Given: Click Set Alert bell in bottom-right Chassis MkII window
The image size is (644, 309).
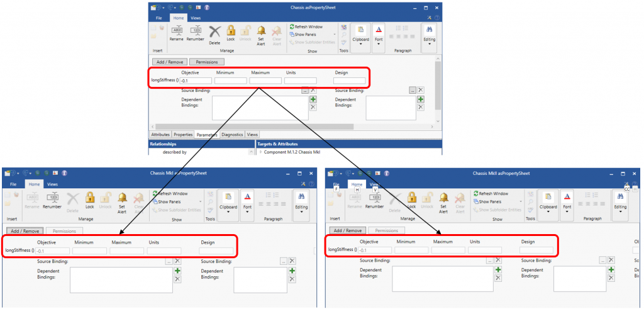Looking at the screenshot, I should tap(445, 199).
